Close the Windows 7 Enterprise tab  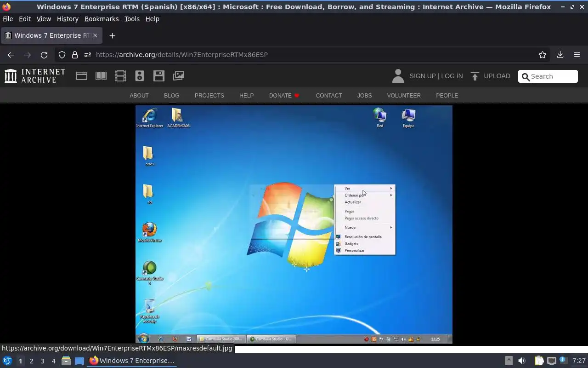coord(95,35)
